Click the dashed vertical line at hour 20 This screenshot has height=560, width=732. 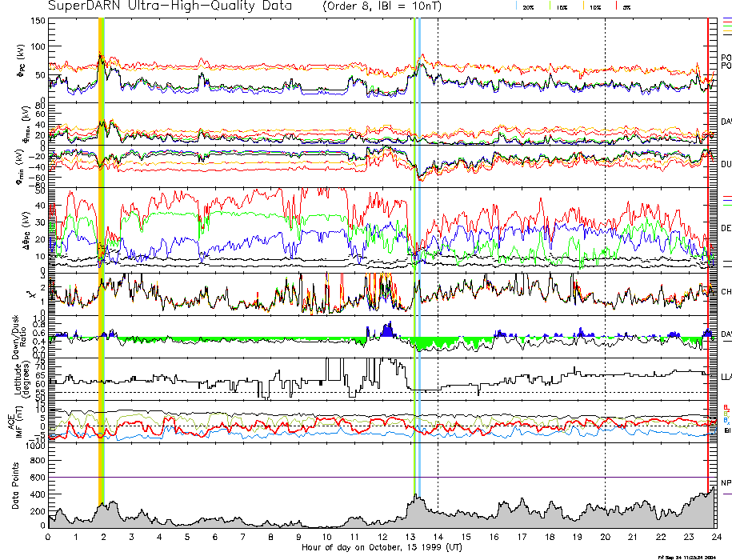pyautogui.click(x=605, y=273)
